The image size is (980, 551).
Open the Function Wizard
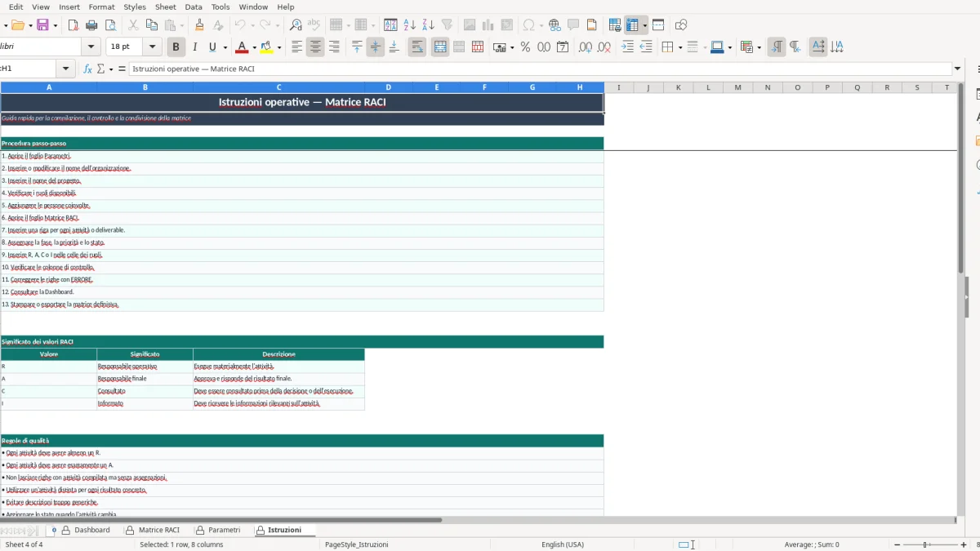click(x=88, y=69)
